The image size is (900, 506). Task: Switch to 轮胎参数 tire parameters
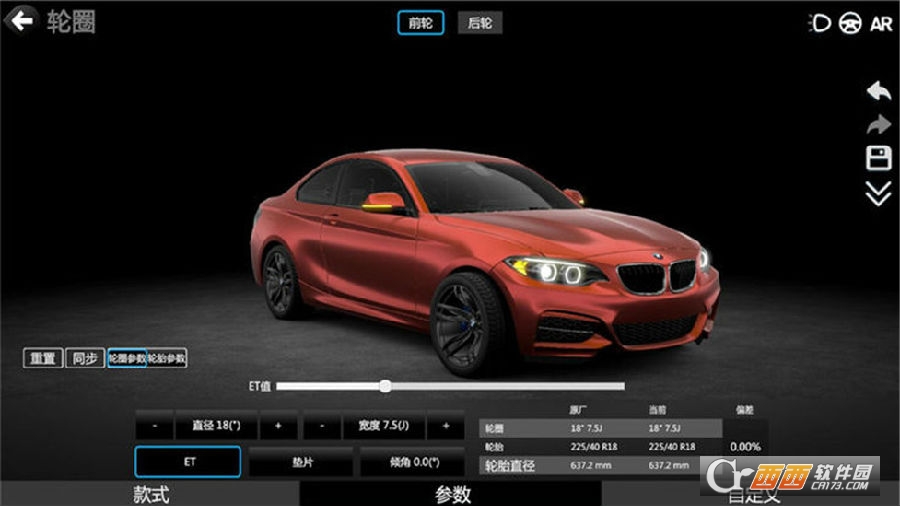(167, 358)
